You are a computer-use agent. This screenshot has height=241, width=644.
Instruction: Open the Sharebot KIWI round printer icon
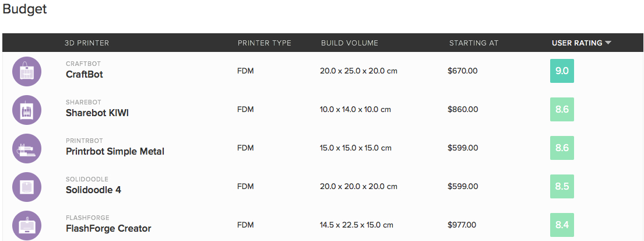click(27, 110)
